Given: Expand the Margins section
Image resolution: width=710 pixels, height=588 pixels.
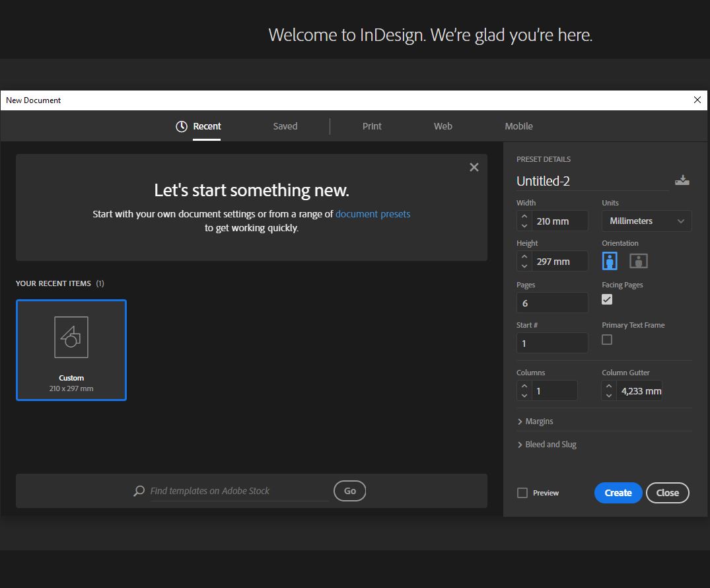Looking at the screenshot, I should [x=535, y=422].
